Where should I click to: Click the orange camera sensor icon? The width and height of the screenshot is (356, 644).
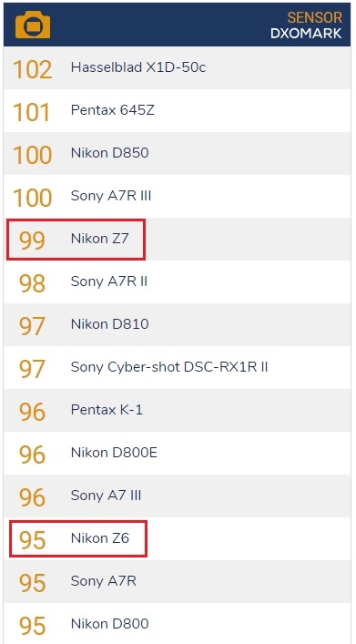33,26
